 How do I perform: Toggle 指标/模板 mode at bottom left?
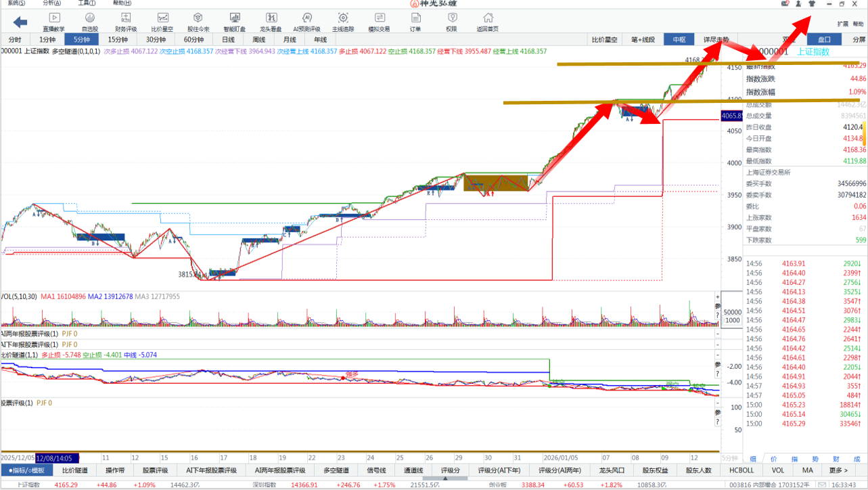(x=27, y=470)
